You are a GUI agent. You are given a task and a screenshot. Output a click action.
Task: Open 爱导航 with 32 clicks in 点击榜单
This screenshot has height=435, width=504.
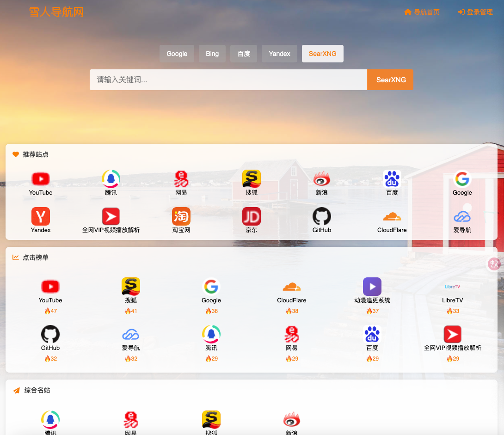(131, 334)
